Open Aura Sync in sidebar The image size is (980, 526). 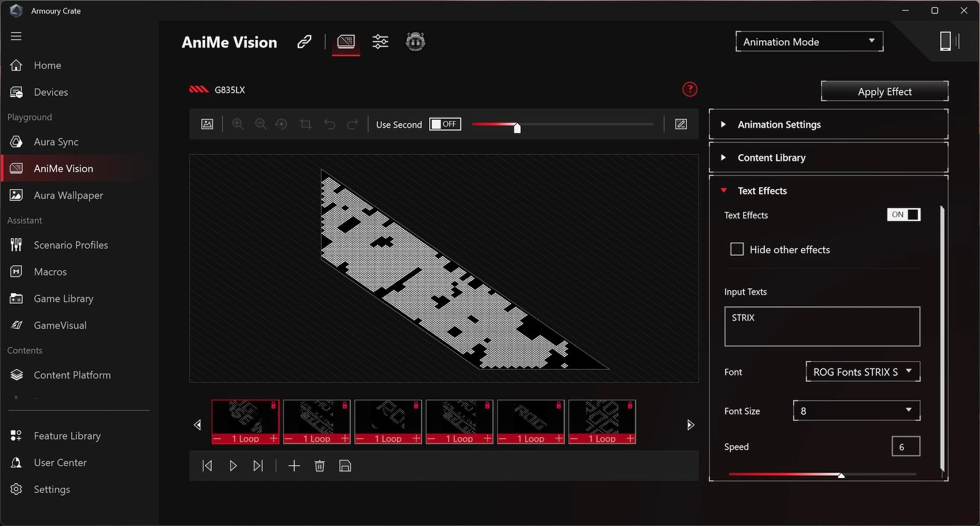coord(56,141)
